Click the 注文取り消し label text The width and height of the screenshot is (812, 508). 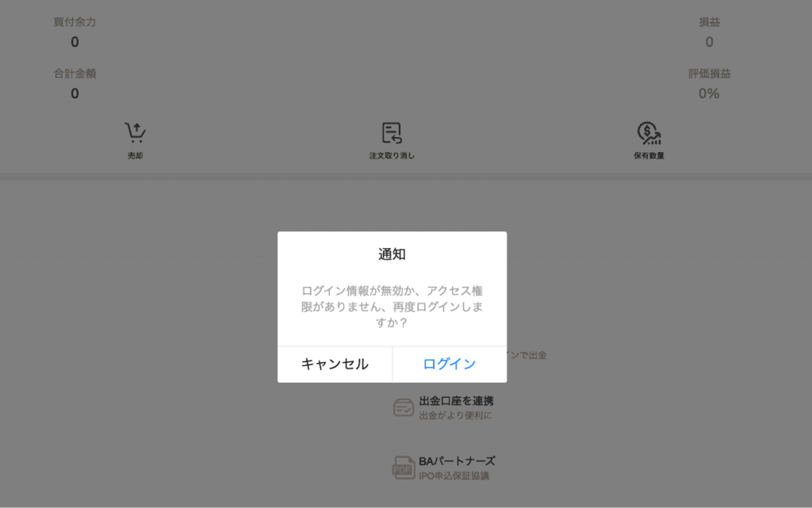[392, 155]
